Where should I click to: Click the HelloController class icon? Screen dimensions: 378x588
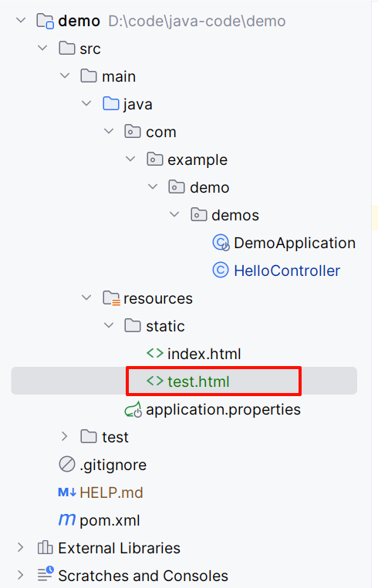[x=221, y=270]
